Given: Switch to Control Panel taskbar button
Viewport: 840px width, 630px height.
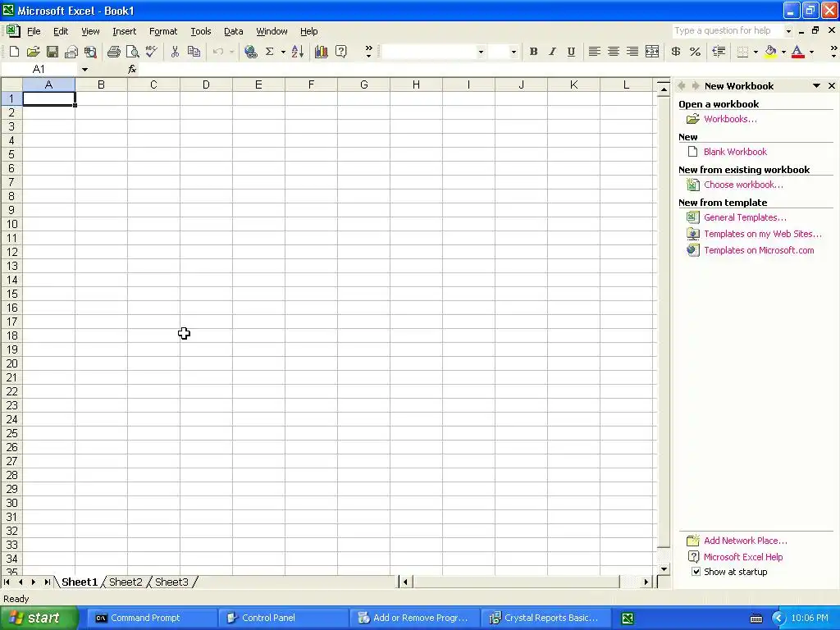Looking at the screenshot, I should 281,618.
